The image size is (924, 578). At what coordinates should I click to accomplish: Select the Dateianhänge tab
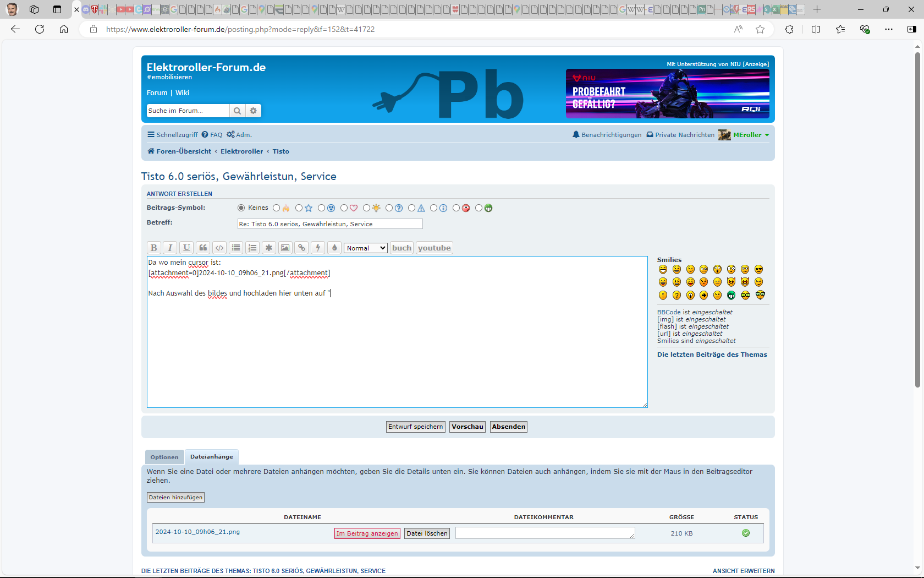(x=212, y=456)
